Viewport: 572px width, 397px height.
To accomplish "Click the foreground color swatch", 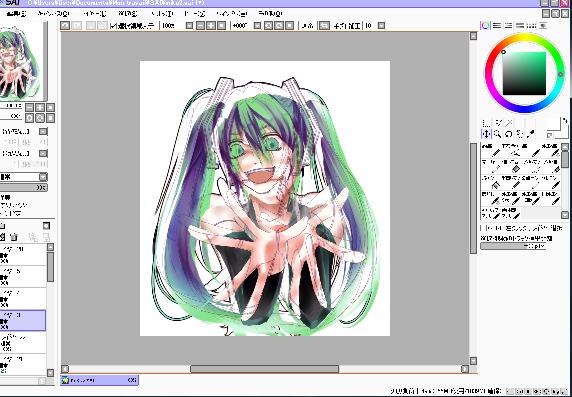I will pyautogui.click(x=554, y=124).
